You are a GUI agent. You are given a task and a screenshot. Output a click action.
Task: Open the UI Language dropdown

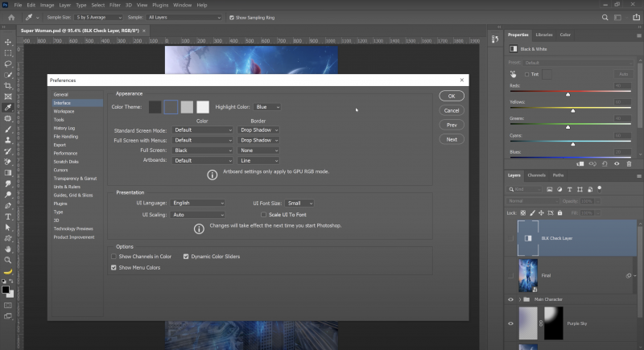click(x=197, y=203)
